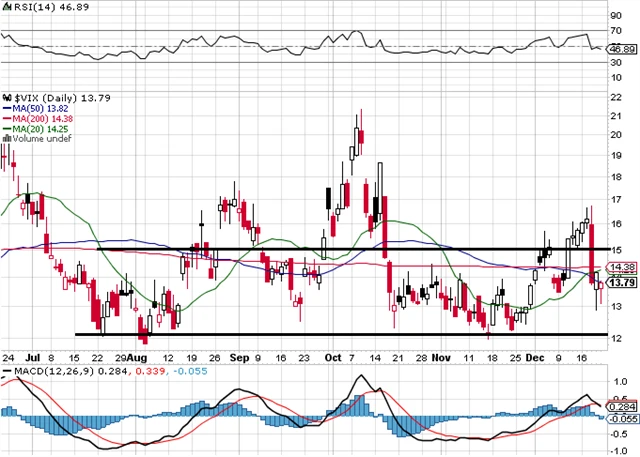Click the green MA(20) legend swatch
The width and height of the screenshot is (640, 457).
[6, 128]
